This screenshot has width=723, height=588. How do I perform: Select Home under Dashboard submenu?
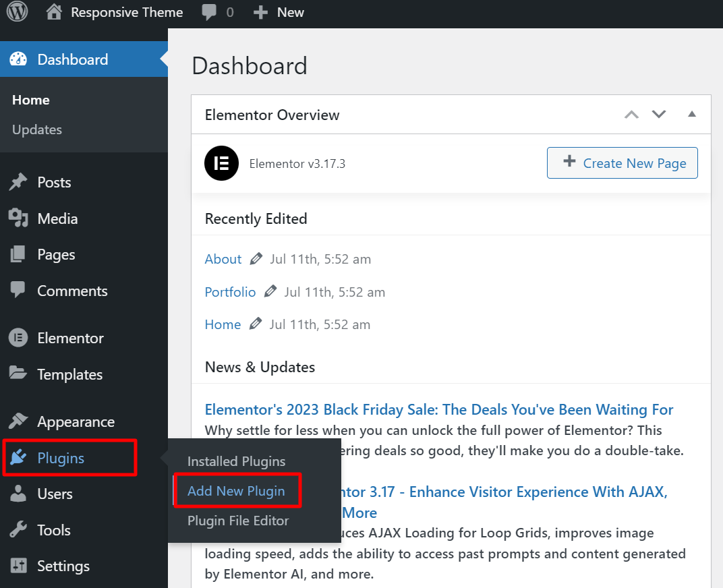pos(31,100)
